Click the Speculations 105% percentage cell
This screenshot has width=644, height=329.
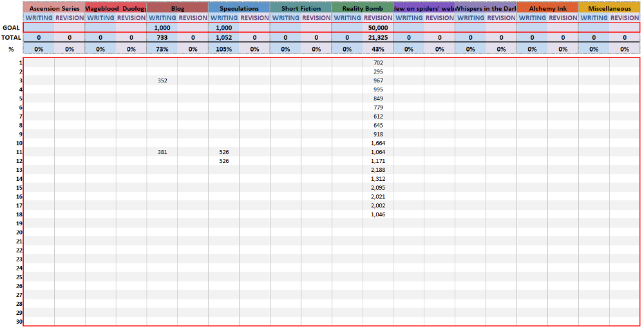224,49
